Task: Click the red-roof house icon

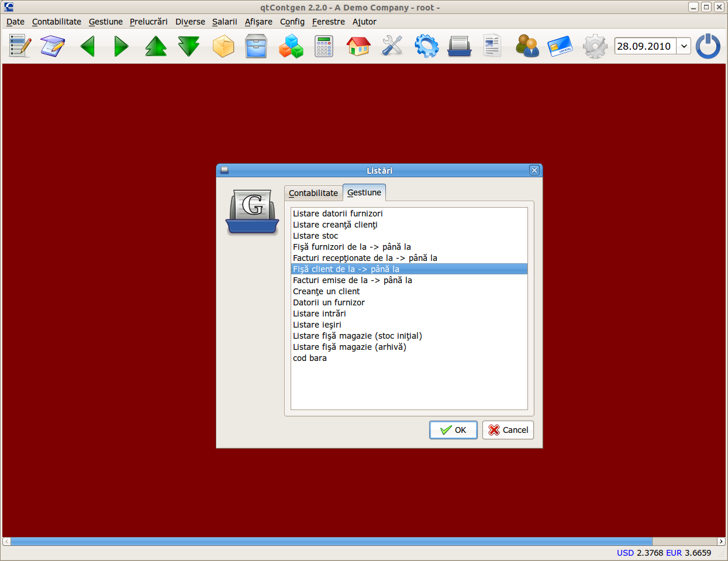Action: pos(358,46)
